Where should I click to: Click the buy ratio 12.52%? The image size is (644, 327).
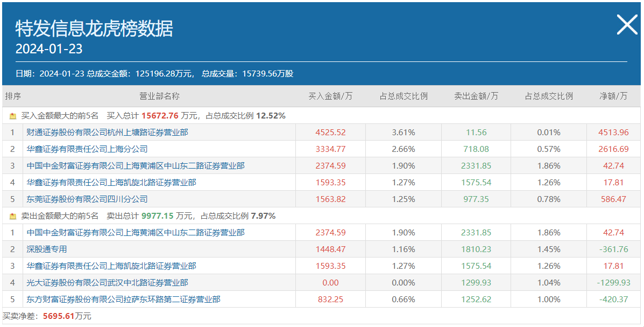[271, 116]
